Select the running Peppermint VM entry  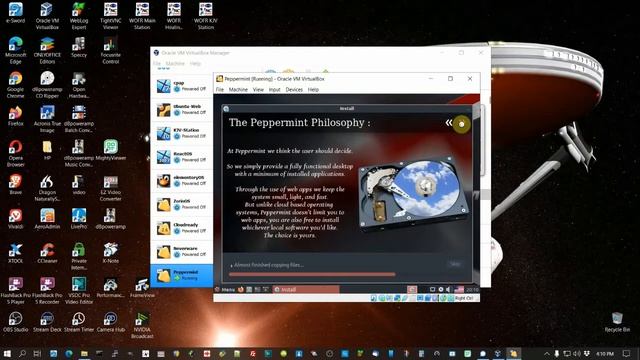tap(182, 275)
